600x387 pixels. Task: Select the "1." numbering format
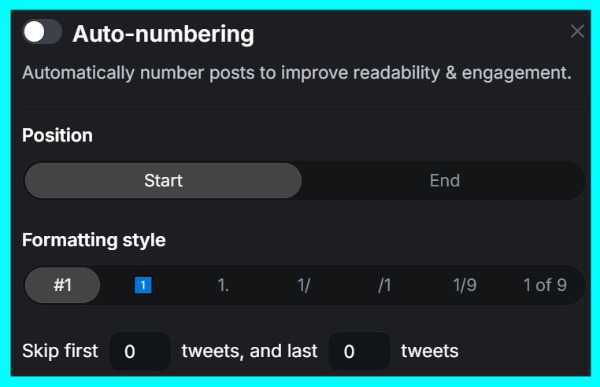tap(223, 285)
